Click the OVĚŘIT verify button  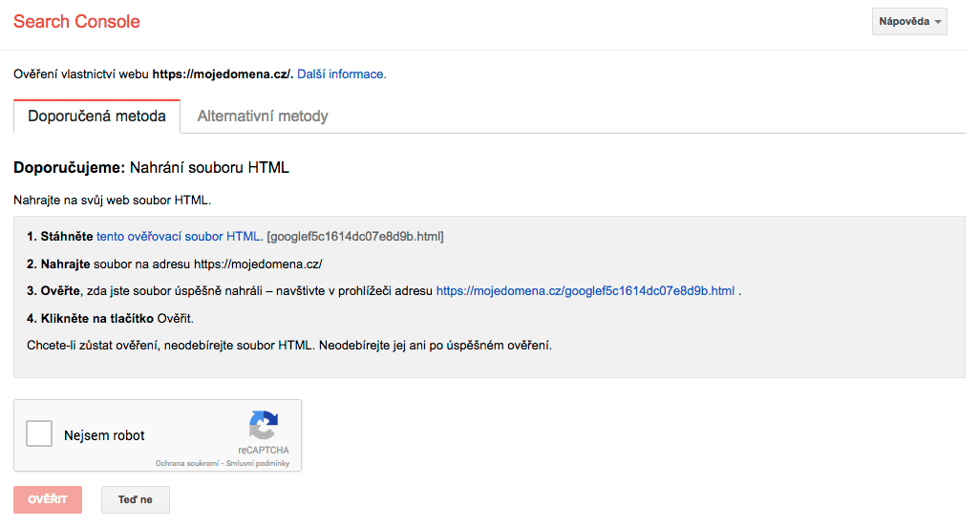tap(48, 499)
